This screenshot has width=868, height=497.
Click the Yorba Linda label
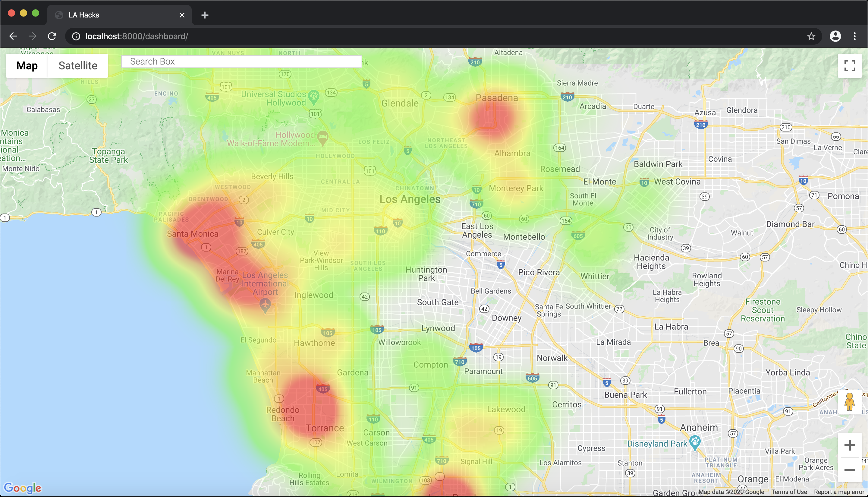[x=787, y=372]
